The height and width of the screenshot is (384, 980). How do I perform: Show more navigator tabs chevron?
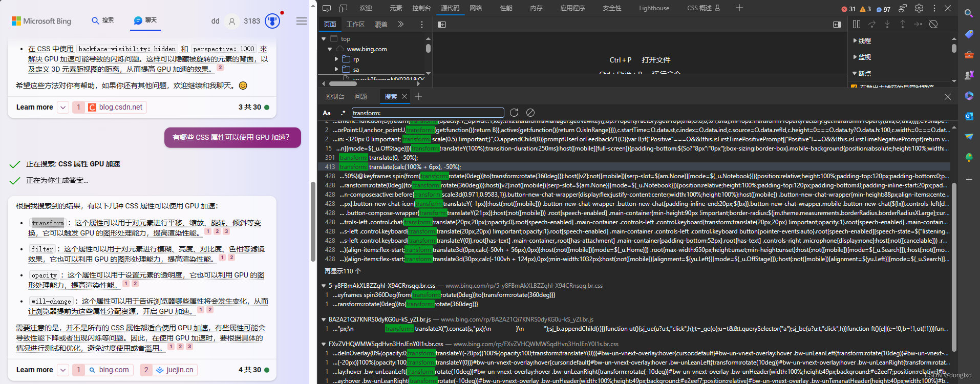pos(401,24)
